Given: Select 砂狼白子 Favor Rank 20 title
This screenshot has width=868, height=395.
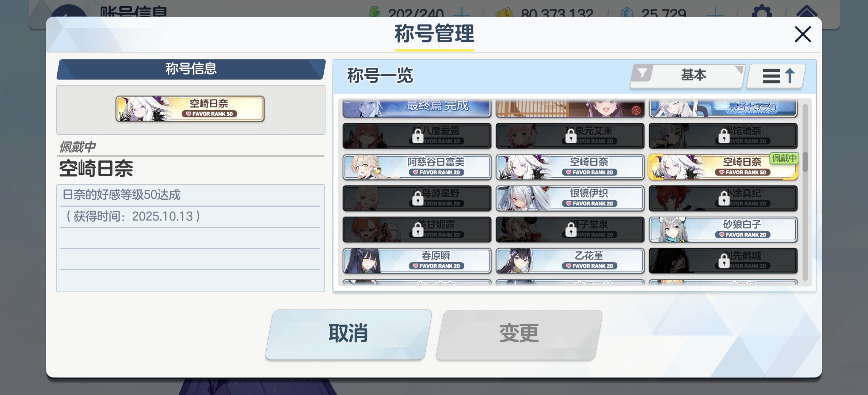Looking at the screenshot, I should (723, 230).
